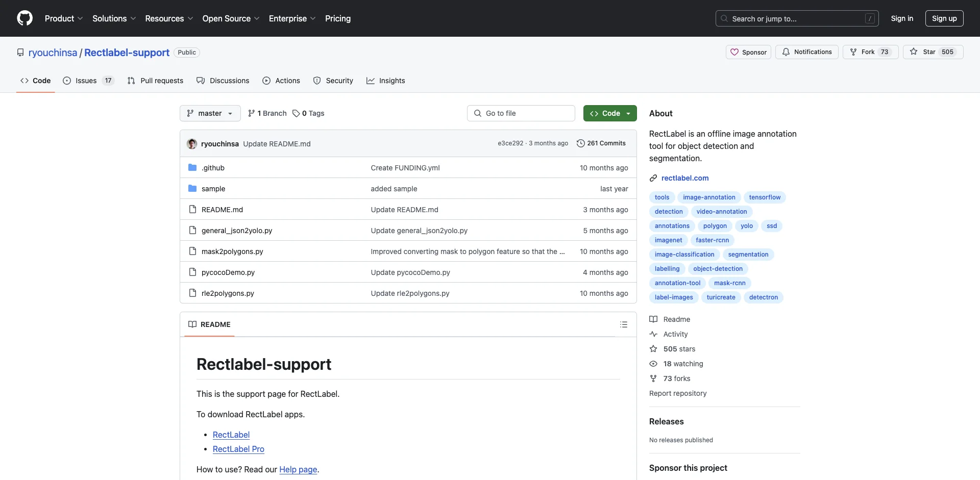Click the detectron topic tag
980x480 pixels.
tap(764, 297)
